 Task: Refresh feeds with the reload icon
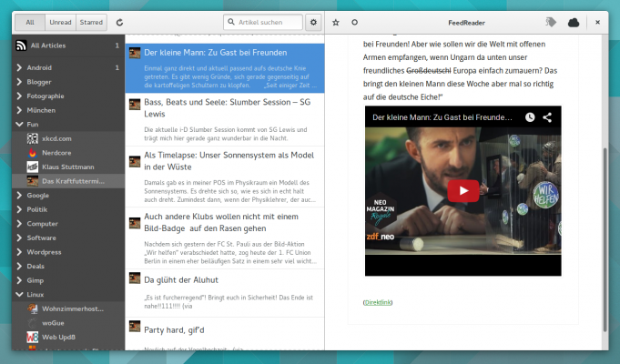pos(119,21)
